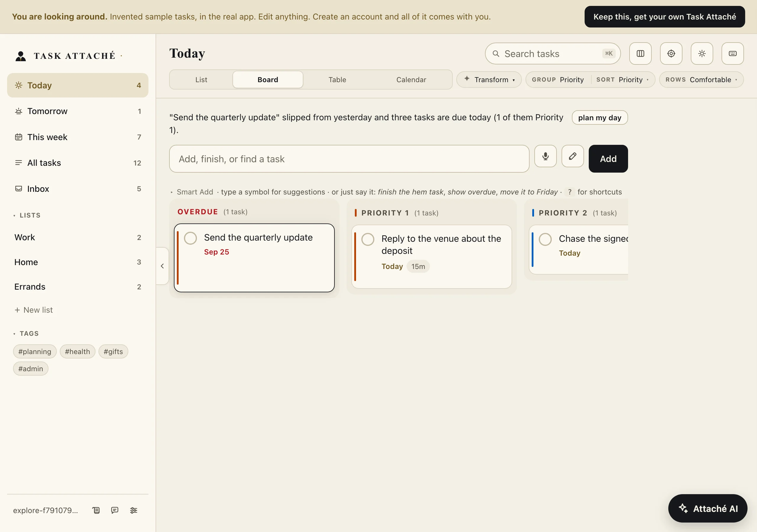Open Tomorrow in the sidebar
This screenshot has width=757, height=532.
(77, 111)
